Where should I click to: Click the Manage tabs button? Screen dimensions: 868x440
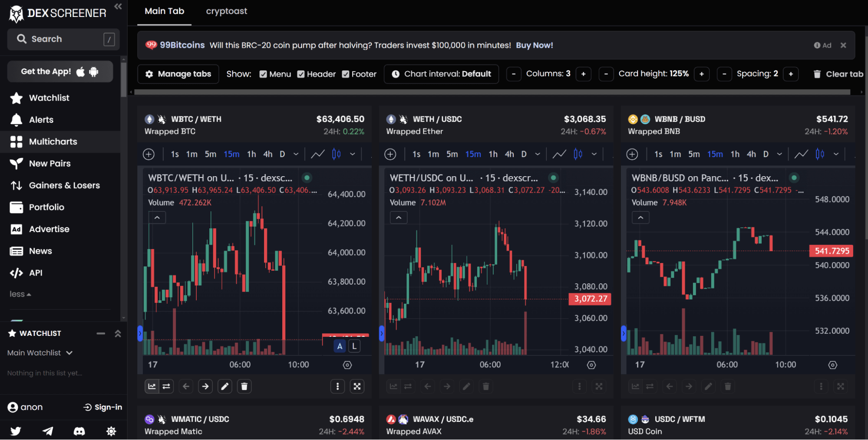tap(178, 74)
